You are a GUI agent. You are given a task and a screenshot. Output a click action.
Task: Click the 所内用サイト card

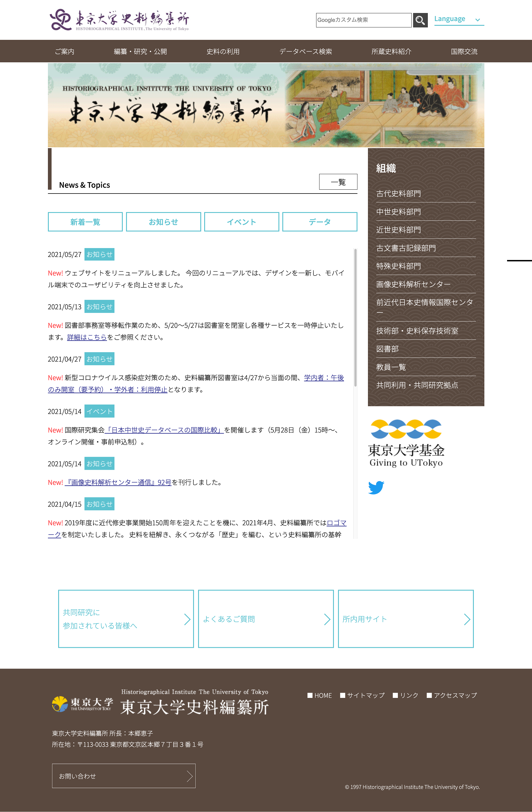[406, 619]
